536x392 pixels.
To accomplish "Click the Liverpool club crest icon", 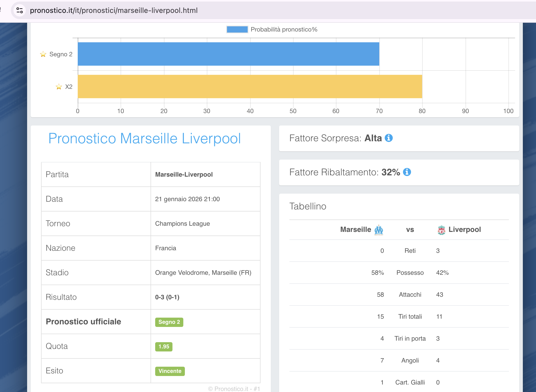I will click(x=441, y=230).
